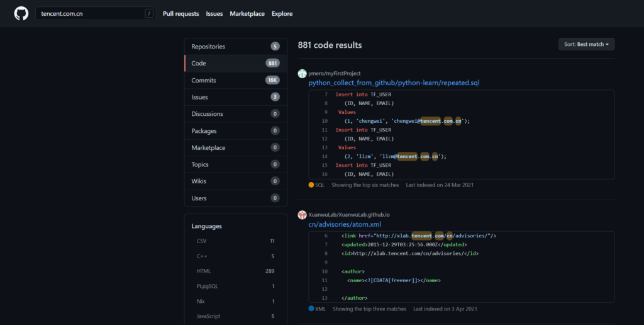Select Code result type
Viewport: 644px width, 325px height.
(236, 64)
